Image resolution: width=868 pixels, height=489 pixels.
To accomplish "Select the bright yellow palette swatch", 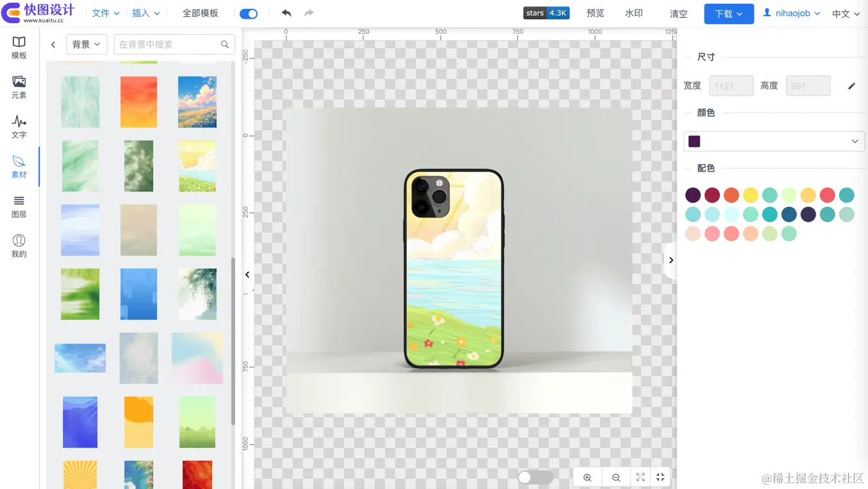I will coord(751,195).
